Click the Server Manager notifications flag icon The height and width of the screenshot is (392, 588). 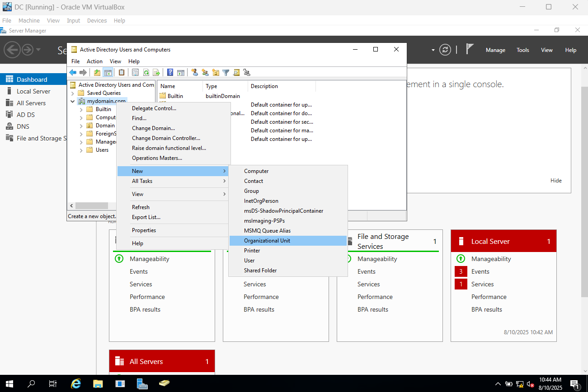coord(470,49)
